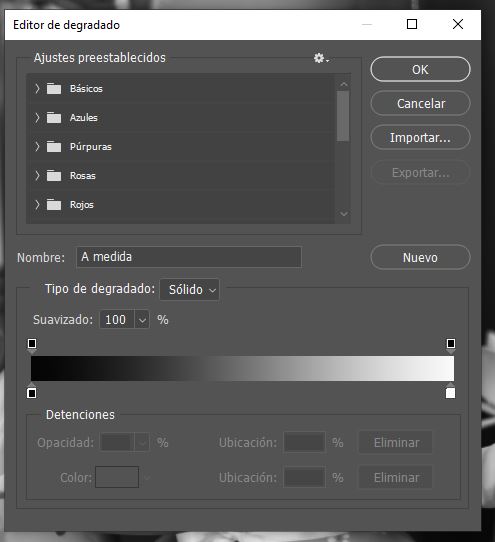This screenshot has height=542, width=495.
Task: Click the Azules folder icon
Action: point(54,118)
